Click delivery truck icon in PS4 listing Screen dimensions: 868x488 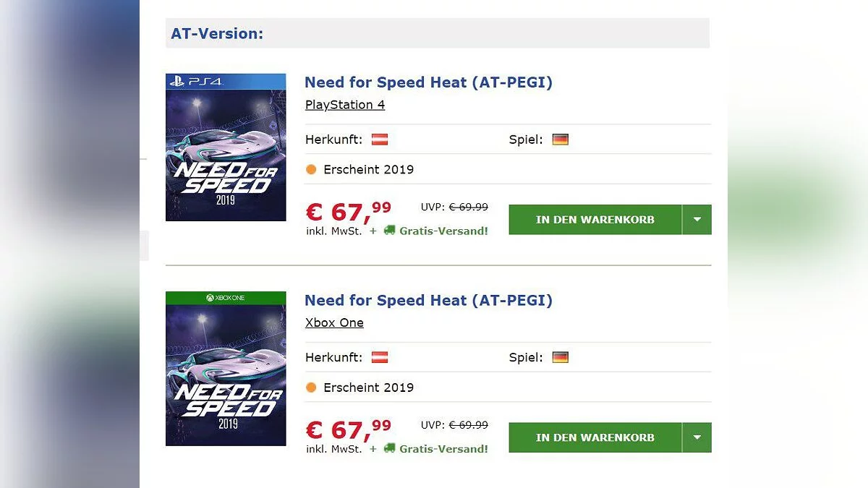[x=389, y=231]
